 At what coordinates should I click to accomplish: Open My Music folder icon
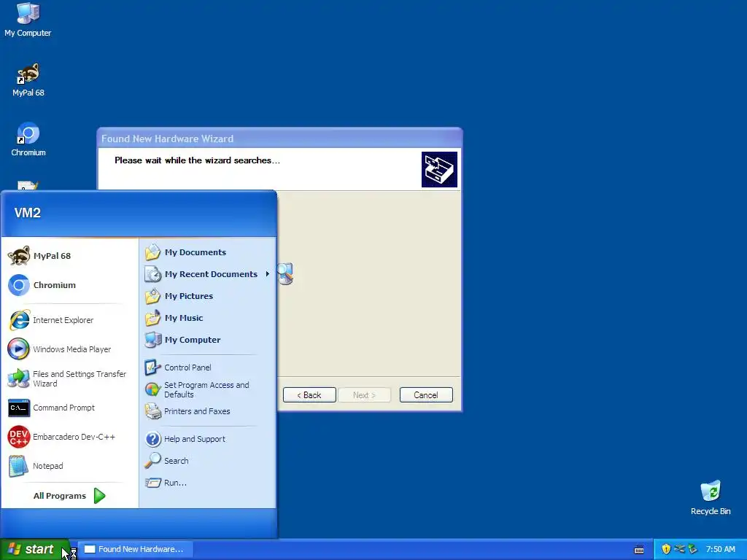pyautogui.click(x=153, y=318)
